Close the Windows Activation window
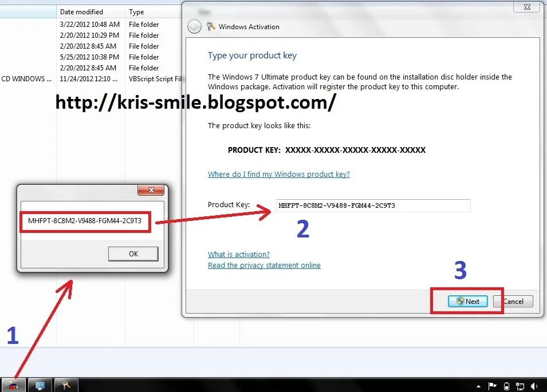 point(527,7)
